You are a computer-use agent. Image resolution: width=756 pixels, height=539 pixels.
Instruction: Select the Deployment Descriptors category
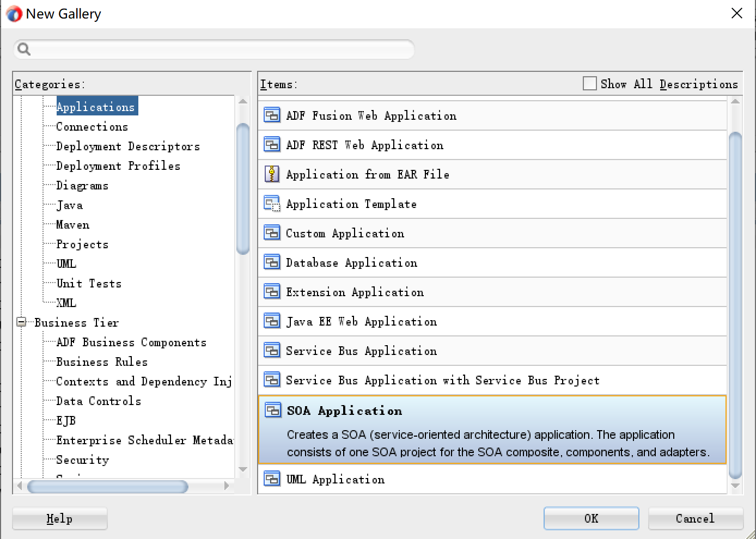click(128, 146)
